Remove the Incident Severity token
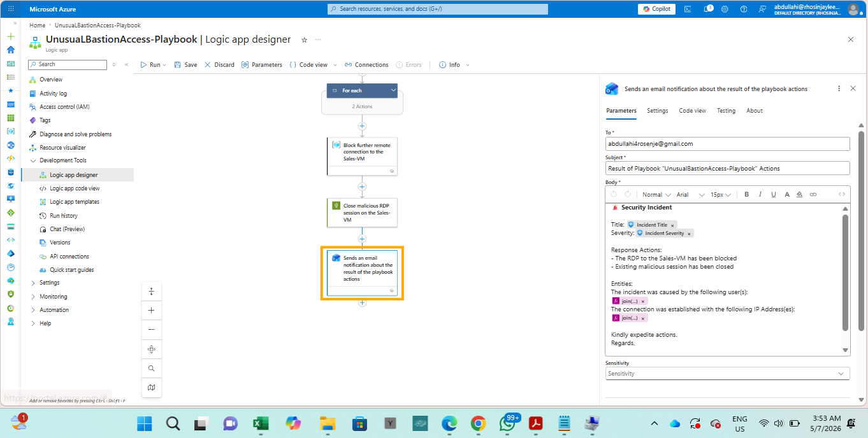 pos(689,234)
